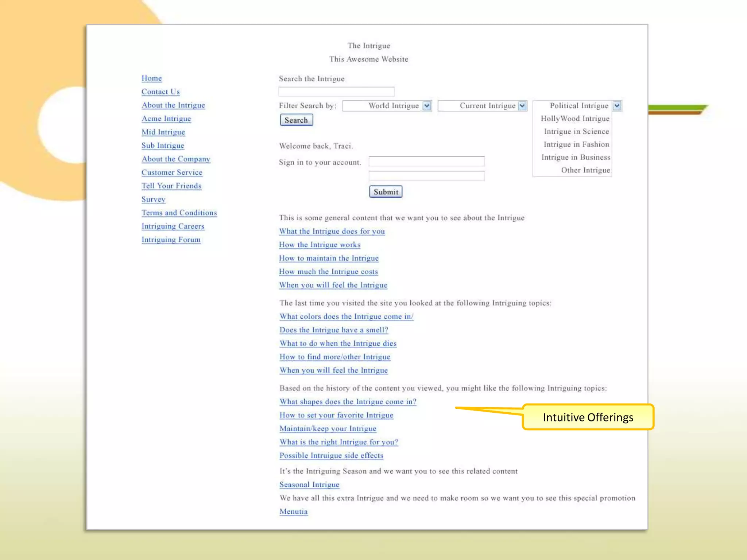Image resolution: width=747 pixels, height=560 pixels.
Task: Open the Customer Service link
Action: coord(172,172)
